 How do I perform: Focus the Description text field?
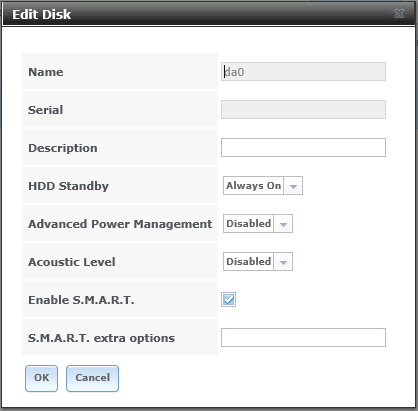click(303, 148)
